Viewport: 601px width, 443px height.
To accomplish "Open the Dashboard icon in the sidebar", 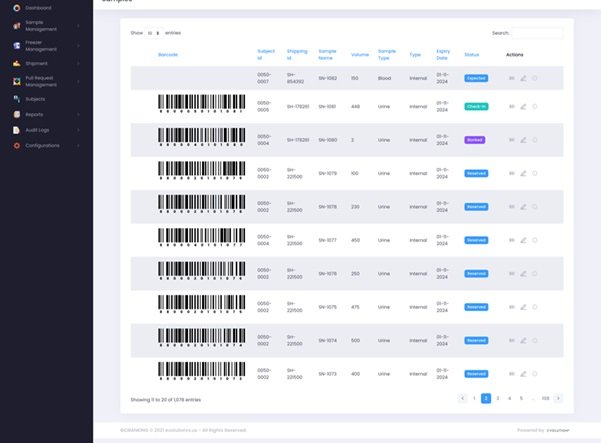I will (16, 8).
